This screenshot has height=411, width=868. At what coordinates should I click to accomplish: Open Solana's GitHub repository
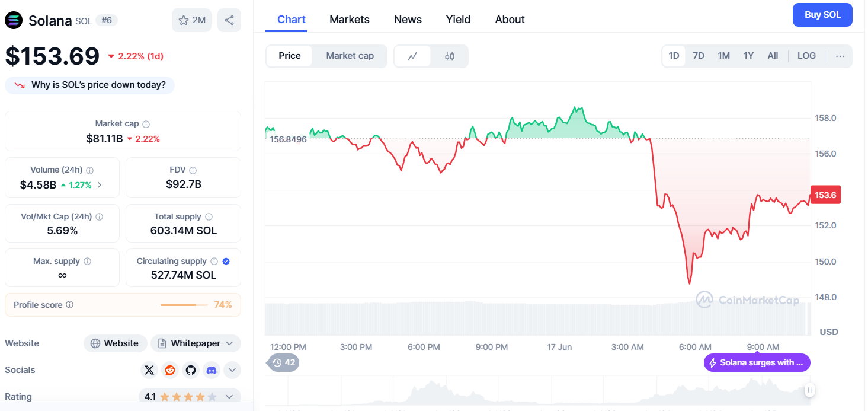pyautogui.click(x=191, y=370)
